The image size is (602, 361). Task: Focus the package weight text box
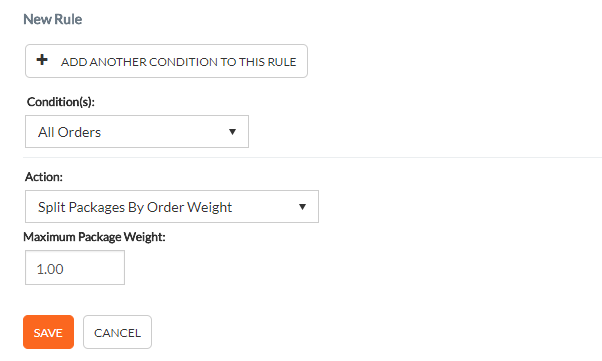pyautogui.click(x=75, y=268)
